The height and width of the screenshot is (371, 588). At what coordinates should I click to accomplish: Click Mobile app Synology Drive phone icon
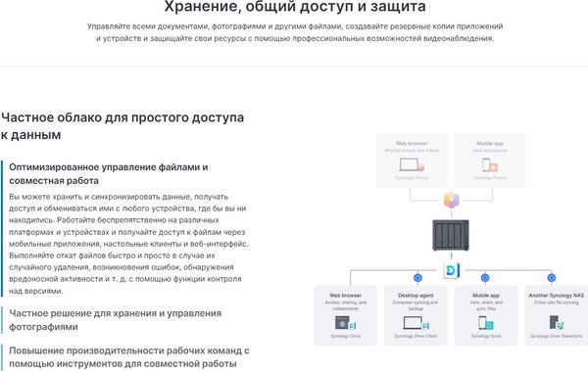486,323
